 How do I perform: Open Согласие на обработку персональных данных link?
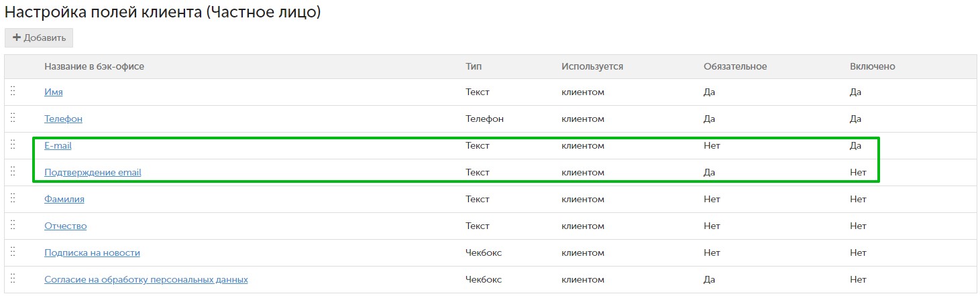pyautogui.click(x=146, y=279)
